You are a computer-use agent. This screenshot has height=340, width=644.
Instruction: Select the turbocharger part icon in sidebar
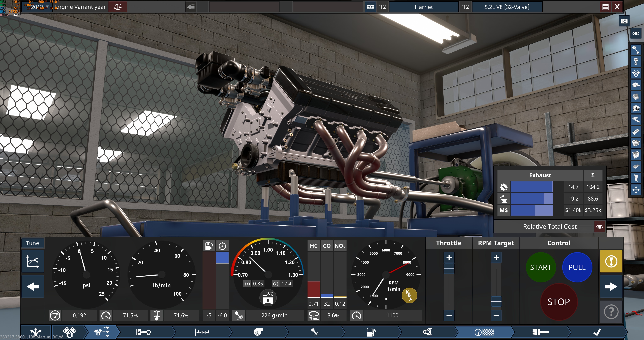636,108
